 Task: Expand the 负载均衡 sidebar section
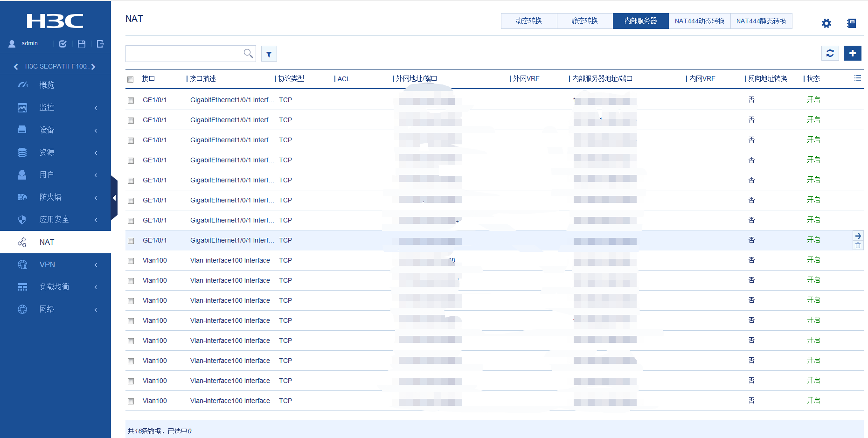point(55,286)
